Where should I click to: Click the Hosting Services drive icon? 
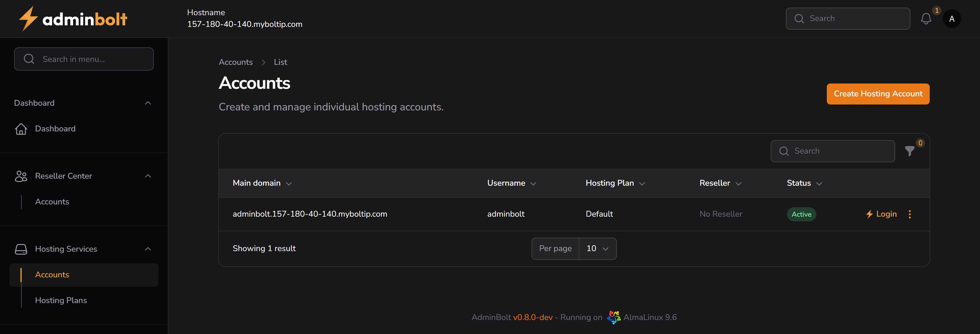(21, 249)
